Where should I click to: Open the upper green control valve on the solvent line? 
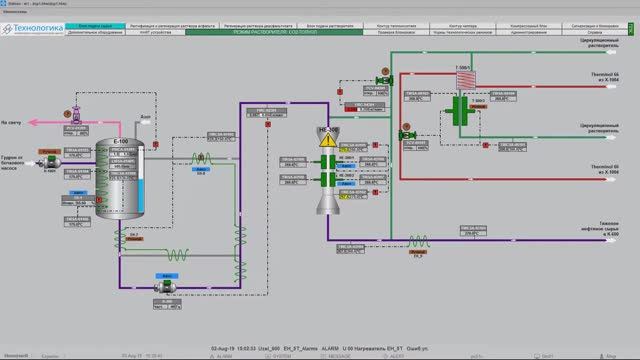coord(384,80)
